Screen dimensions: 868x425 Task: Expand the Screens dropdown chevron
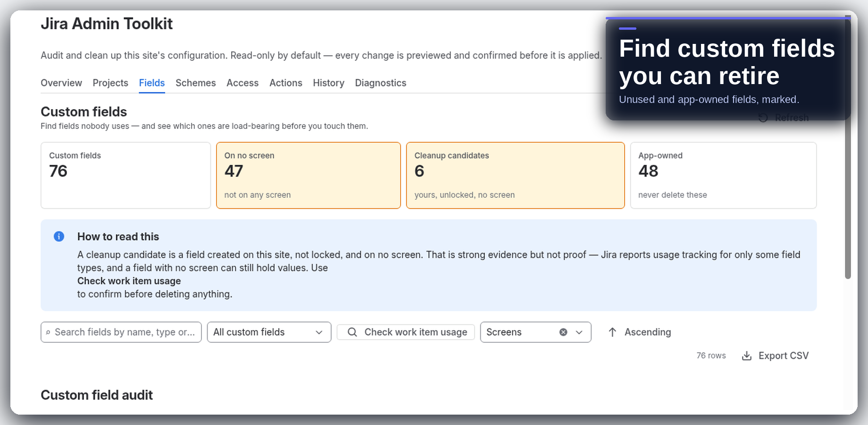click(x=579, y=332)
